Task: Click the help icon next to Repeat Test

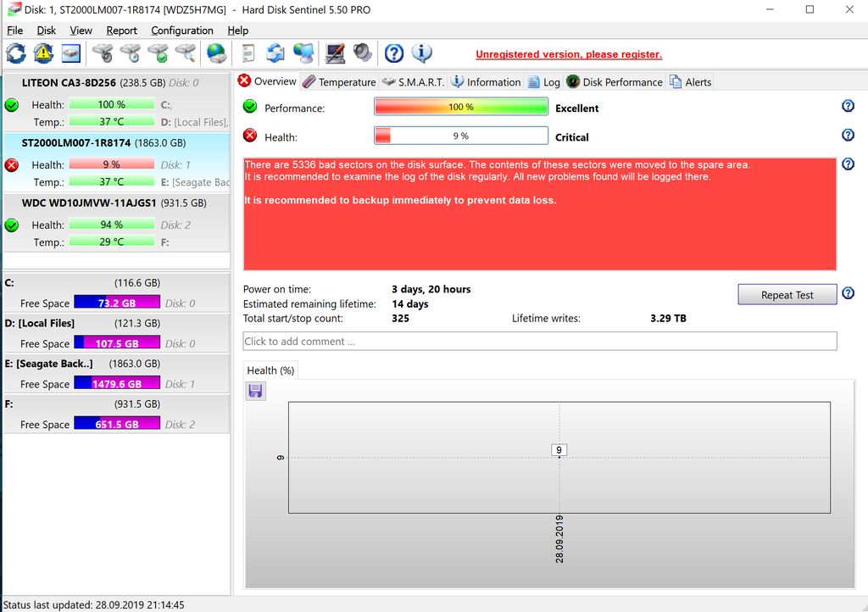Action: (x=848, y=294)
